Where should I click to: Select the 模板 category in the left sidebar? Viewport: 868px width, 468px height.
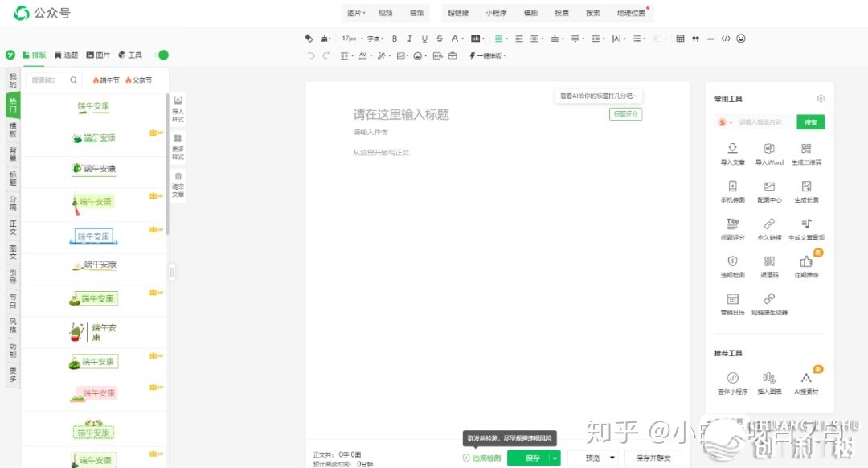coord(13,129)
